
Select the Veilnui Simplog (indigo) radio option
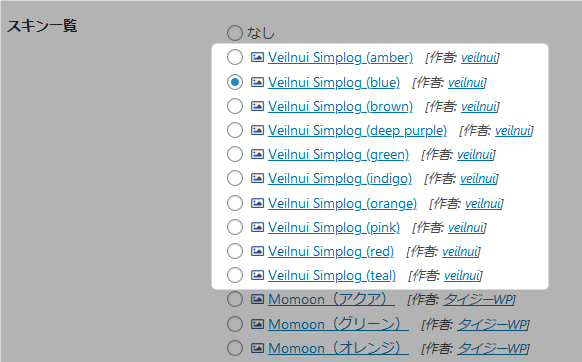pos(235,178)
